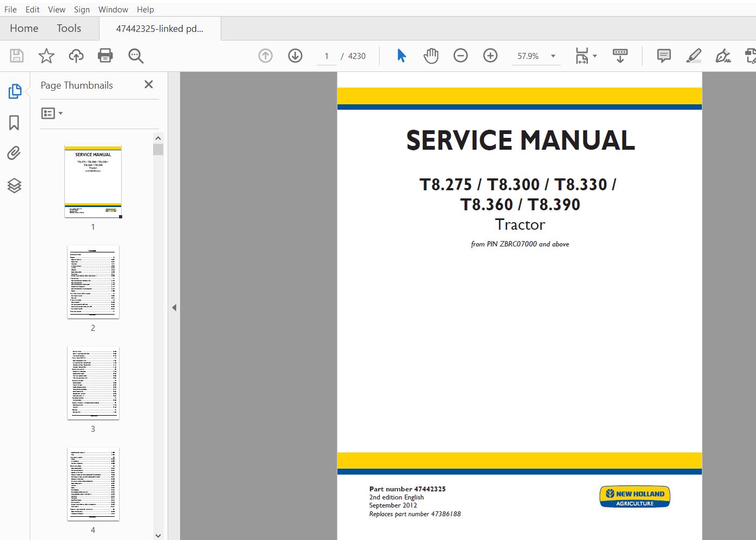
Task: Open the Find text search tool
Action: click(x=136, y=56)
